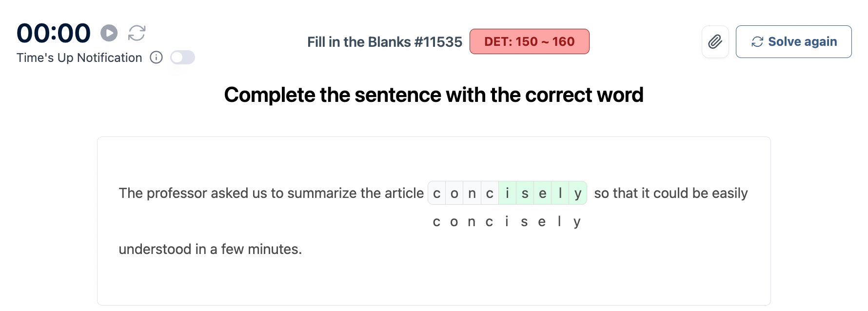Start the timer with the play icon
868x311 pixels.
click(109, 33)
